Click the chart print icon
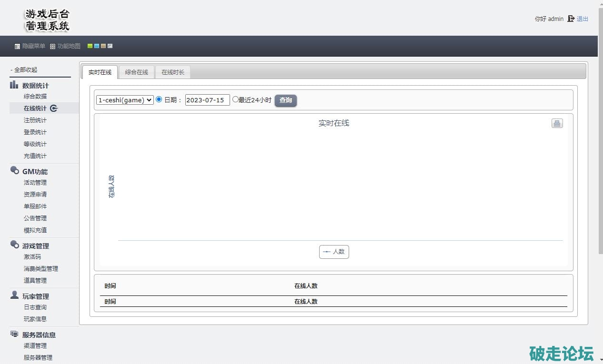Image resolution: width=603 pixels, height=364 pixels. 557,124
